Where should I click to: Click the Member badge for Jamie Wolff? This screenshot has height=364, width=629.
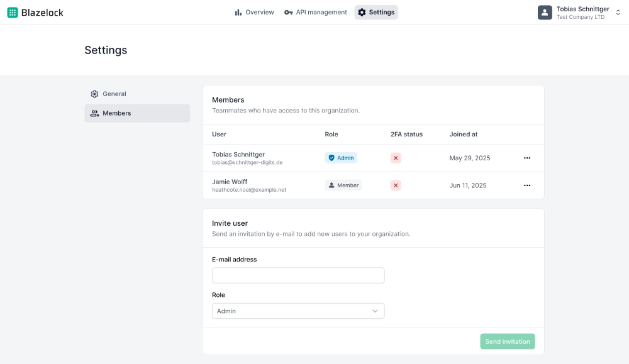[343, 185]
